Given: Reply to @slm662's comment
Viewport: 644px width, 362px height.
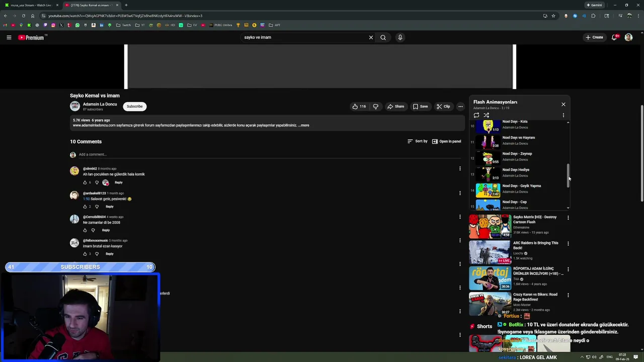Looking at the screenshot, I should 119,183.
